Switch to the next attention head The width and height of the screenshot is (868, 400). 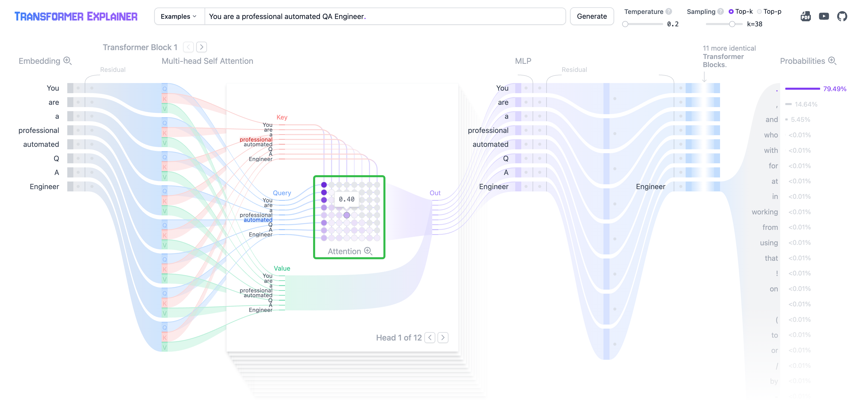click(443, 338)
